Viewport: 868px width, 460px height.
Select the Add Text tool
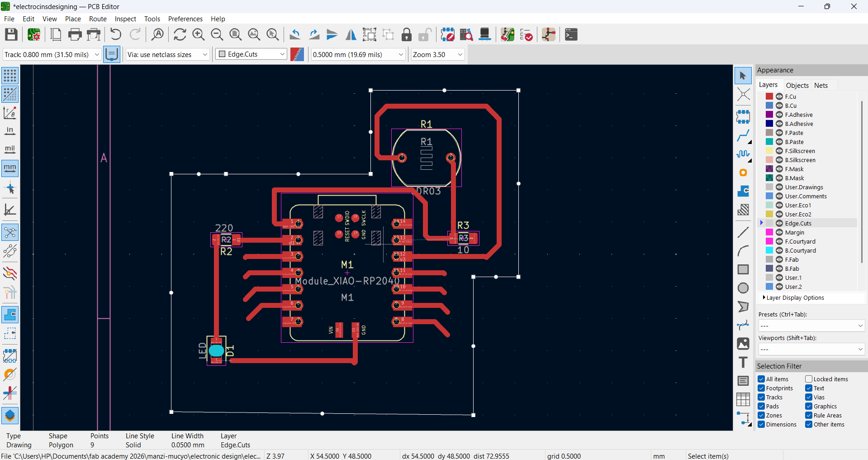point(743,362)
